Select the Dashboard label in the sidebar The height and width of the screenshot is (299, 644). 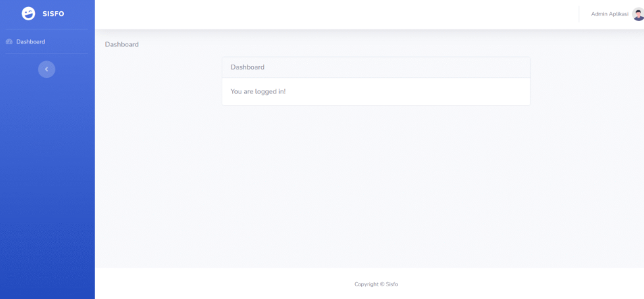click(x=31, y=41)
